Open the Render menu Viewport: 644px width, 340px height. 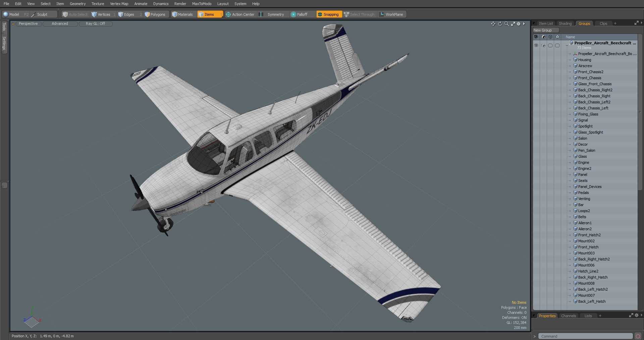tap(180, 4)
